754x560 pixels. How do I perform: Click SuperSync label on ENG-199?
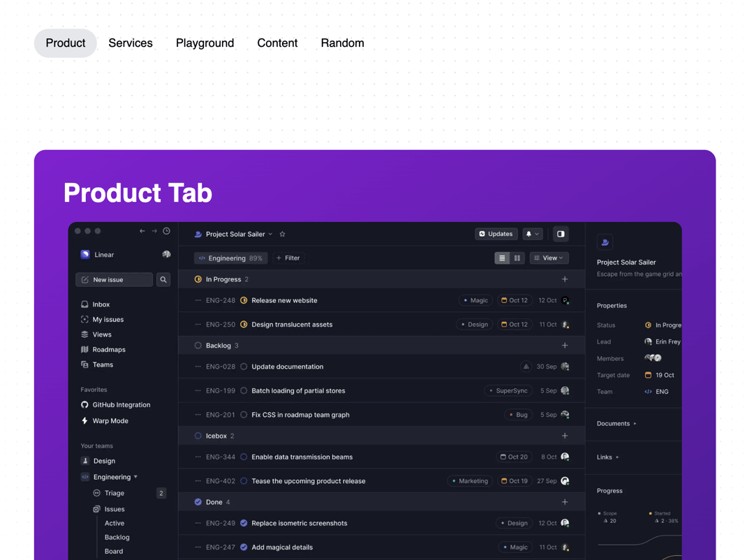(x=508, y=390)
